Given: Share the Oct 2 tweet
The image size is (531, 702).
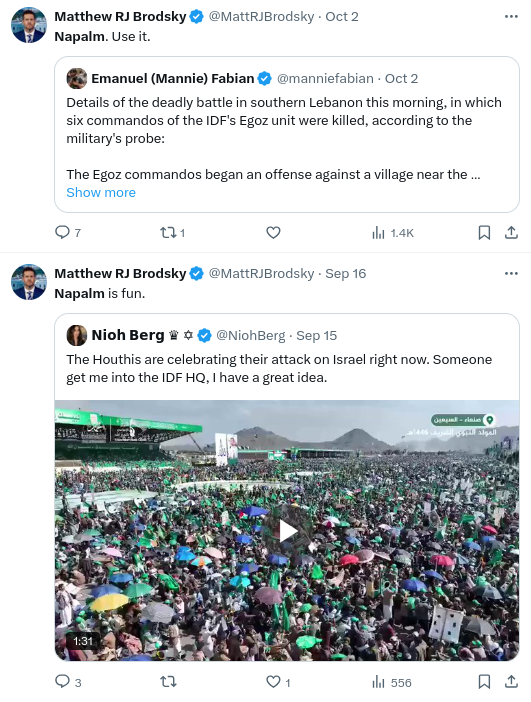Looking at the screenshot, I should (511, 232).
